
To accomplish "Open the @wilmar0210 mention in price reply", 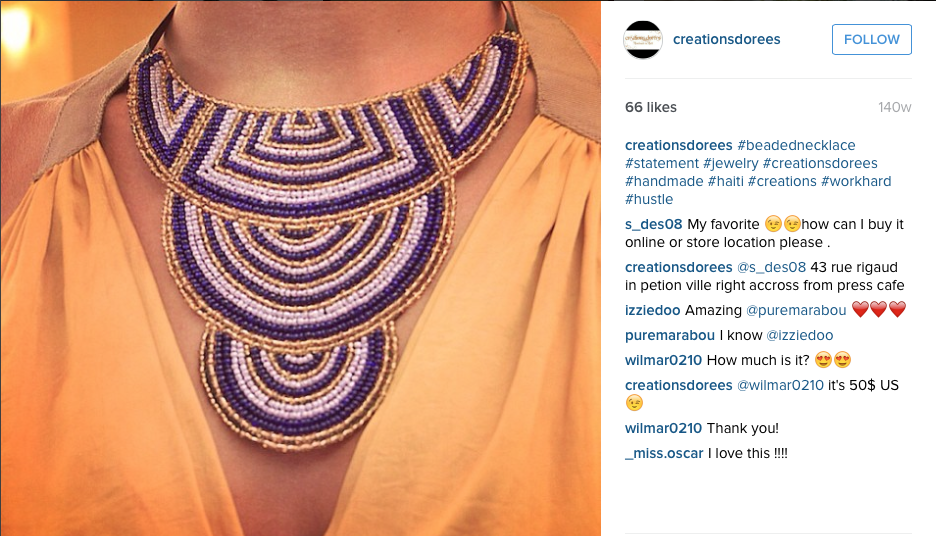I will (780, 386).
